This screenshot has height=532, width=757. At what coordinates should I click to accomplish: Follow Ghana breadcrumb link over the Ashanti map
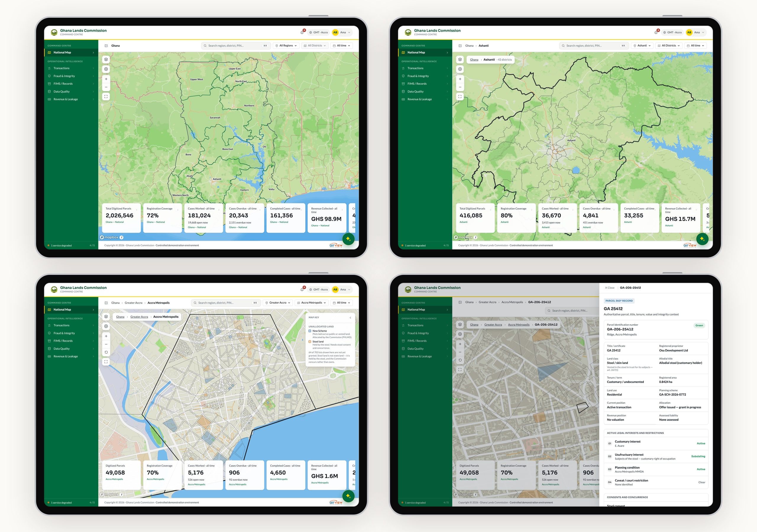pyautogui.click(x=474, y=60)
